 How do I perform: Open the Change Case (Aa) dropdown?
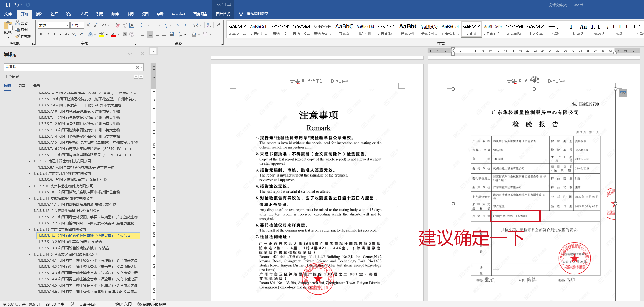point(106,25)
